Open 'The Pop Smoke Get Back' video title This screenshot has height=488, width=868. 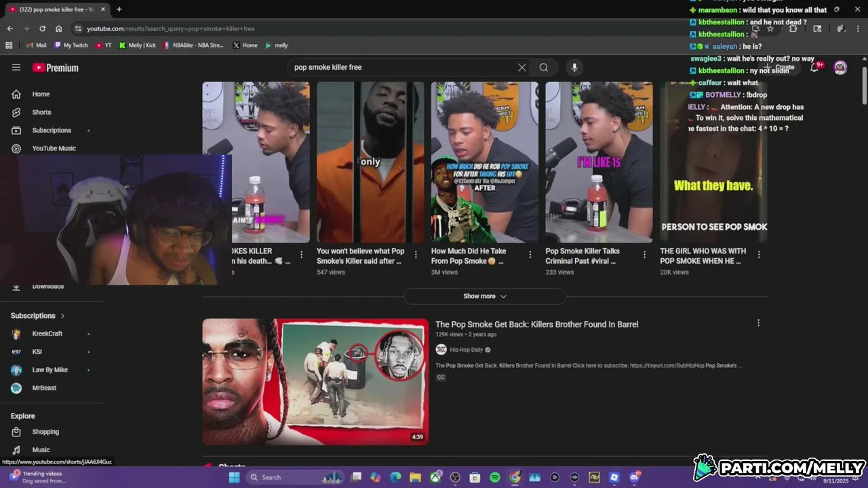536,325
